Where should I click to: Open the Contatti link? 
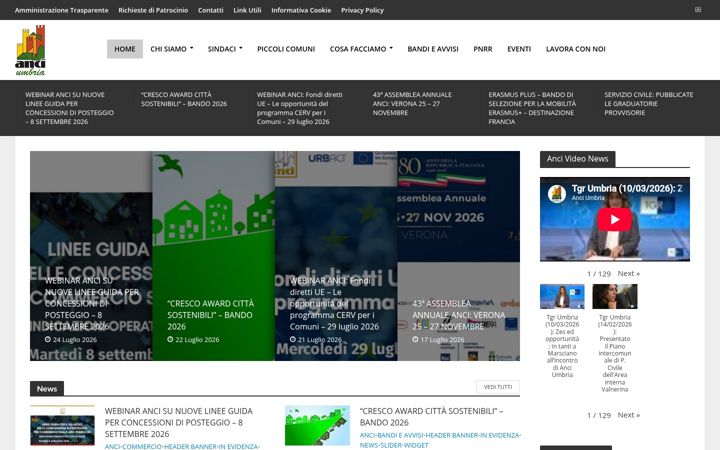(x=210, y=10)
